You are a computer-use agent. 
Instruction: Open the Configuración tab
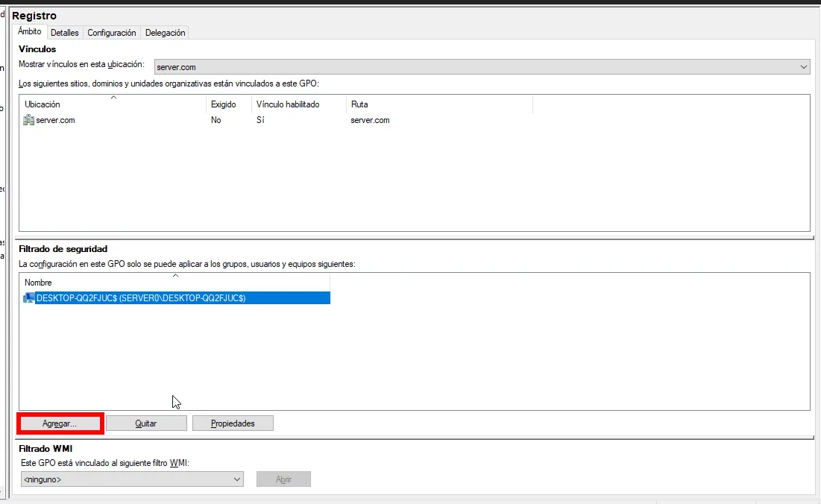coord(112,33)
